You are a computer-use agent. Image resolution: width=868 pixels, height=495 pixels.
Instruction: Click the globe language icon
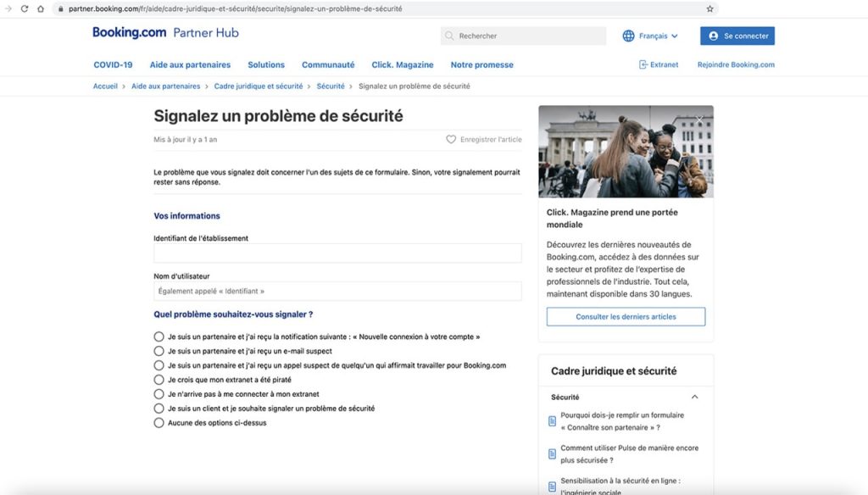[628, 36]
